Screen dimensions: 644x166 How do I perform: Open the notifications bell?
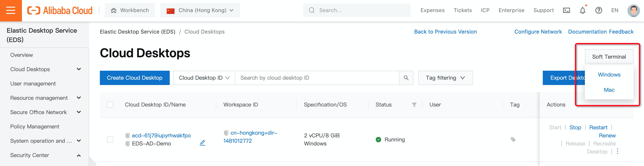click(x=582, y=11)
